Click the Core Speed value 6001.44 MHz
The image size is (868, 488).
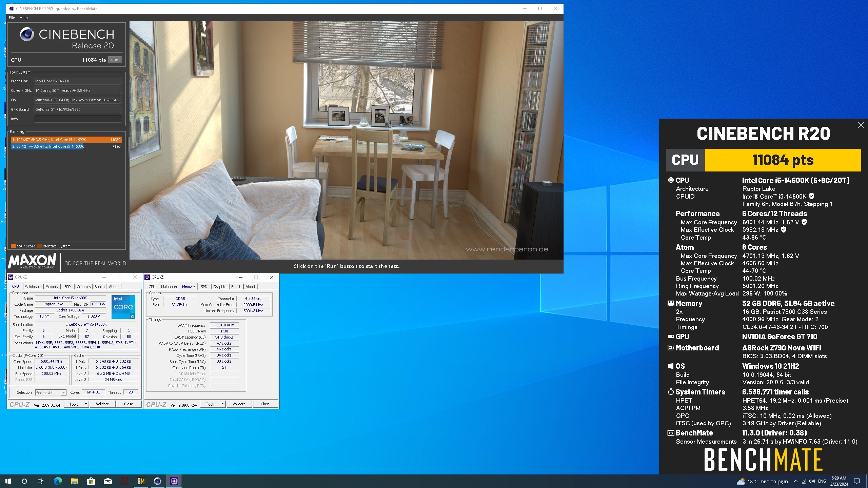click(52, 361)
